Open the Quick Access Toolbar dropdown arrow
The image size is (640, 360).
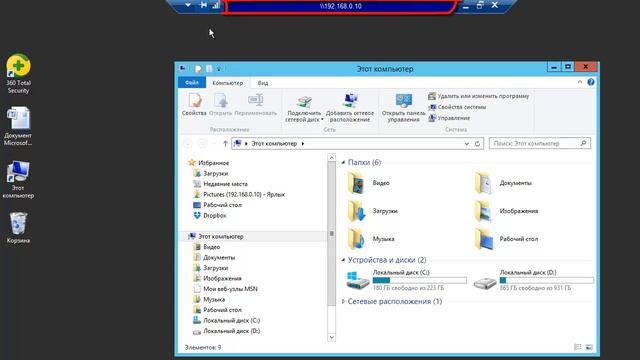point(219,69)
